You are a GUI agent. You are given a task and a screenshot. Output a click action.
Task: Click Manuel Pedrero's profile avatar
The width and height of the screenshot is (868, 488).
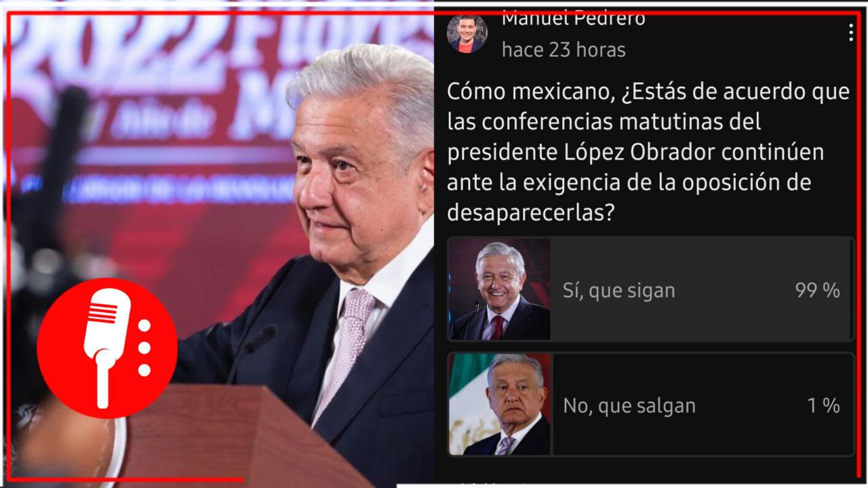(x=467, y=33)
